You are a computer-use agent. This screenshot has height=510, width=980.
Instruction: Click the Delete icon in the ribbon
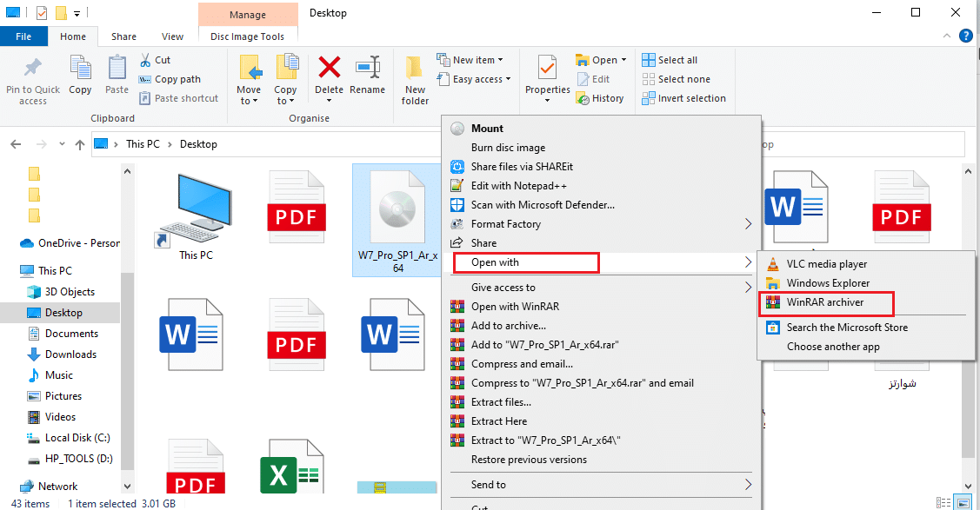(329, 68)
